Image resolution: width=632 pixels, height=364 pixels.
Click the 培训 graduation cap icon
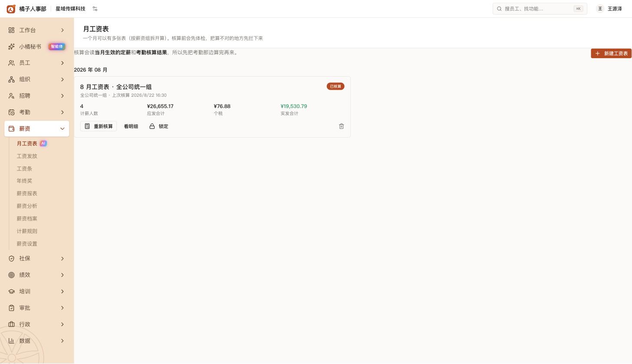click(x=12, y=292)
